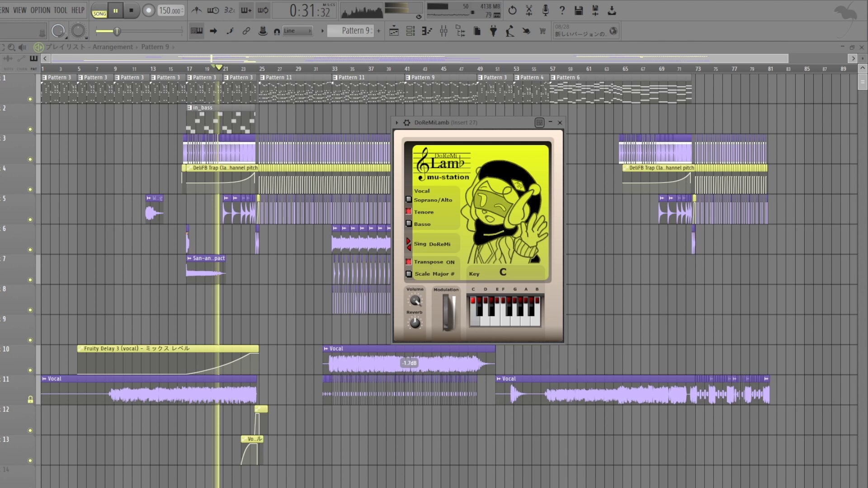This screenshot has height=488, width=868.
Task: Click the typing keyboard to piano icon
Action: 197,31
